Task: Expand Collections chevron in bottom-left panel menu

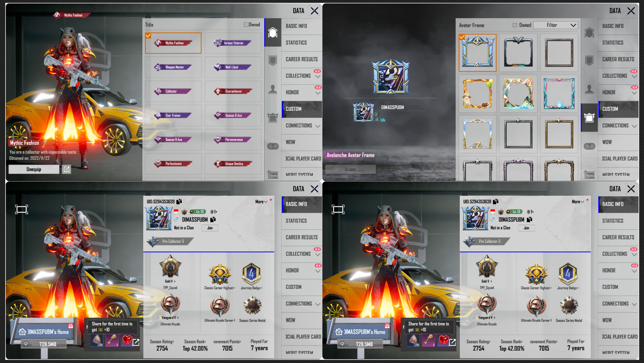Action: (318, 254)
